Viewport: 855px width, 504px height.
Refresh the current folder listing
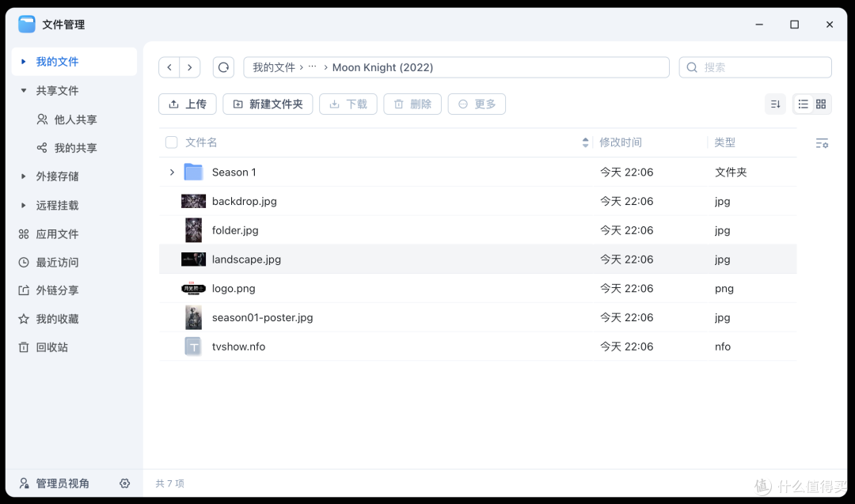(223, 67)
